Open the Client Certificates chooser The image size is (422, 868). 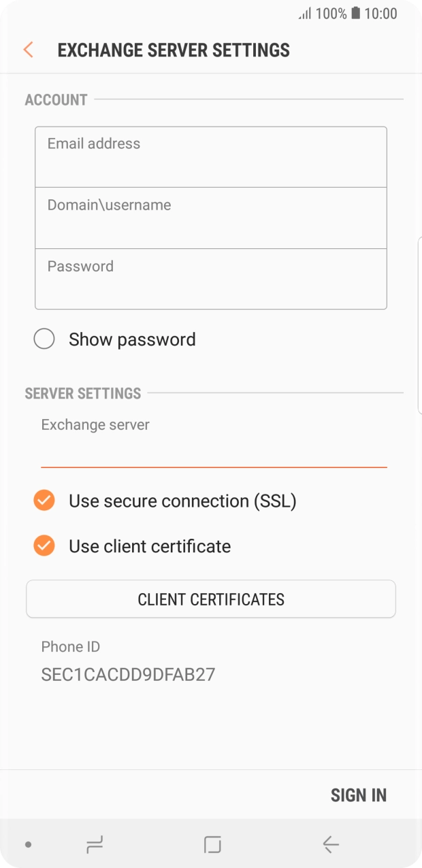211,599
